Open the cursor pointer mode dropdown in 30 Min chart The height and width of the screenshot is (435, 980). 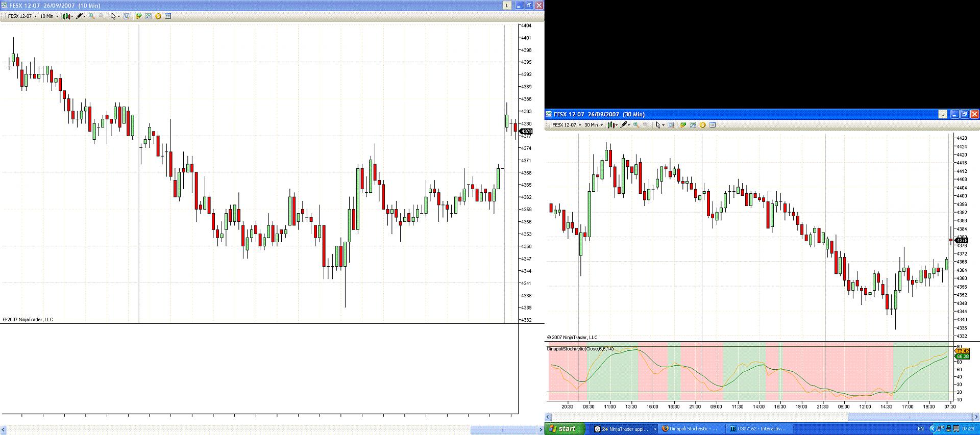click(659, 125)
